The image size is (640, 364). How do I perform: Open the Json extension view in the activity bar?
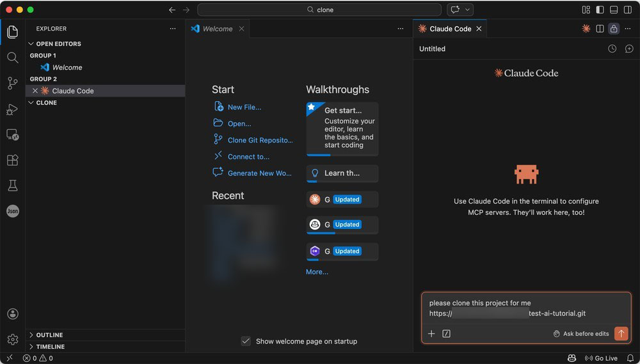tap(13, 211)
